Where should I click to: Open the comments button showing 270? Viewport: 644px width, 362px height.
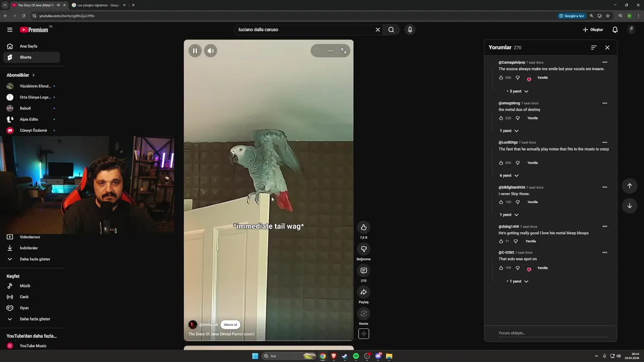[364, 270]
